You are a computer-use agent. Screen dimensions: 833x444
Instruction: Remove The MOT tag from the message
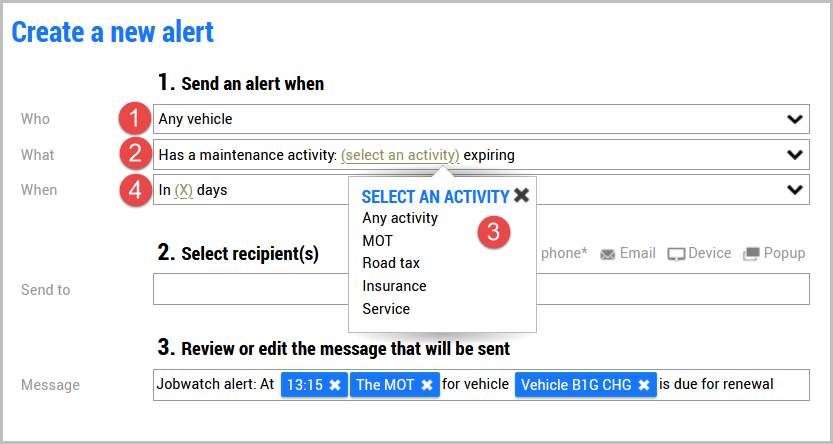coord(427,385)
